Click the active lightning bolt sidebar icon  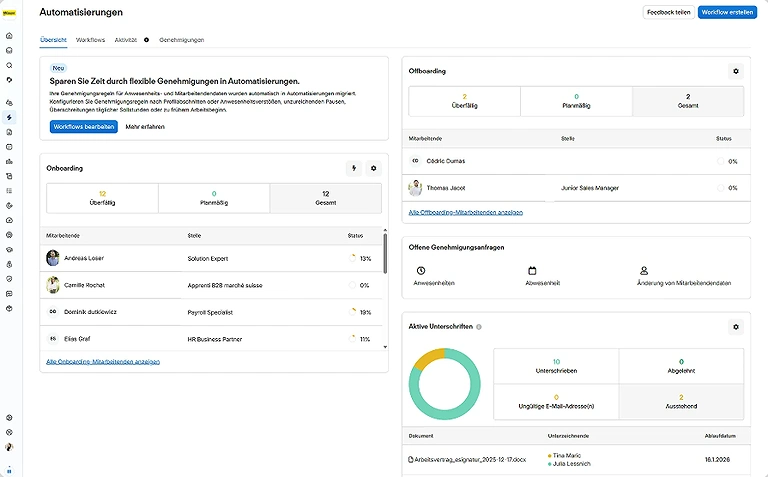pyautogui.click(x=9, y=117)
